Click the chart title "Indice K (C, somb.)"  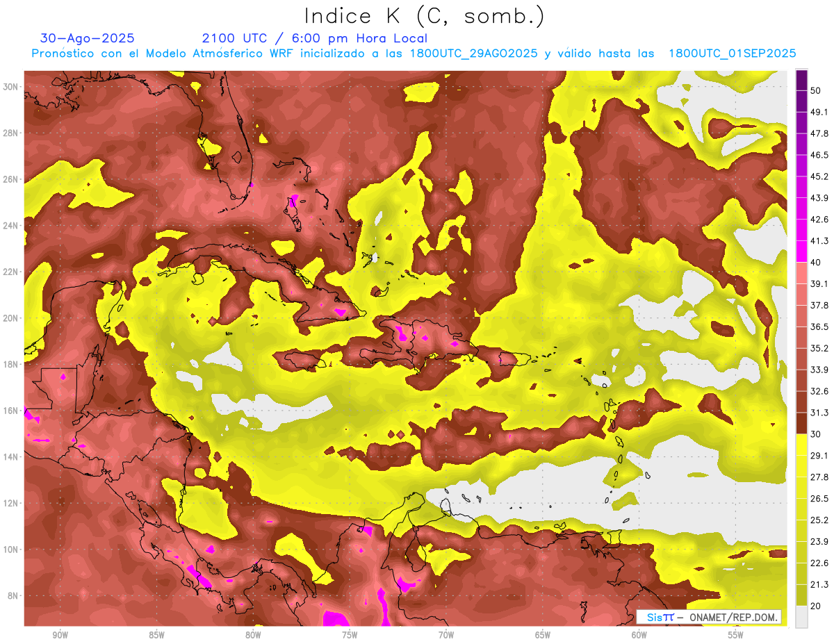[424, 16]
